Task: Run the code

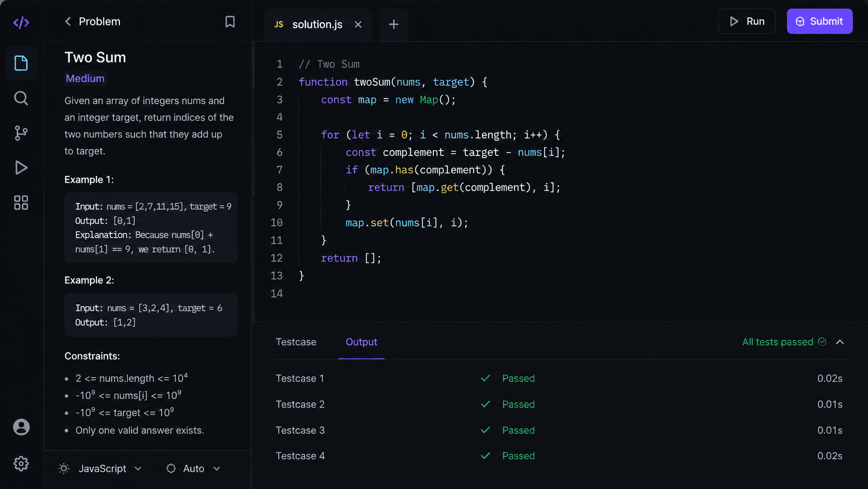Action: click(747, 21)
